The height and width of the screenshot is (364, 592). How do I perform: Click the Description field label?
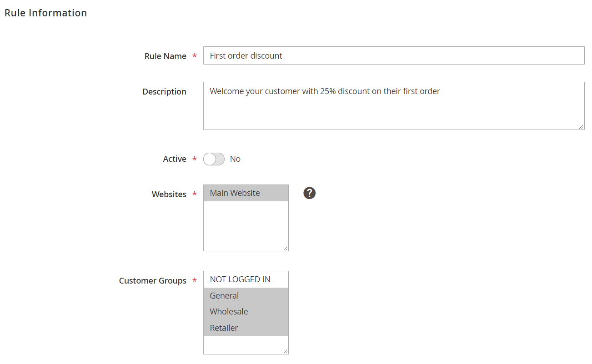(x=164, y=92)
